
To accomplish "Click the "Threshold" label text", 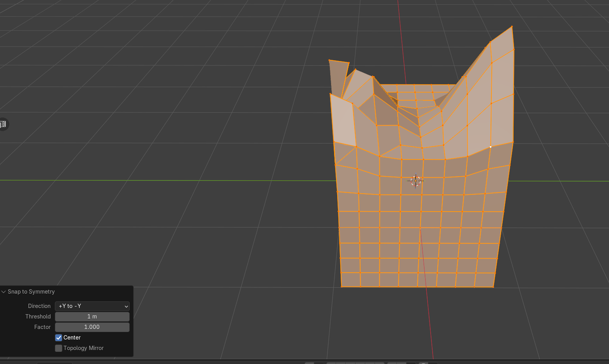I will pyautogui.click(x=38, y=317).
